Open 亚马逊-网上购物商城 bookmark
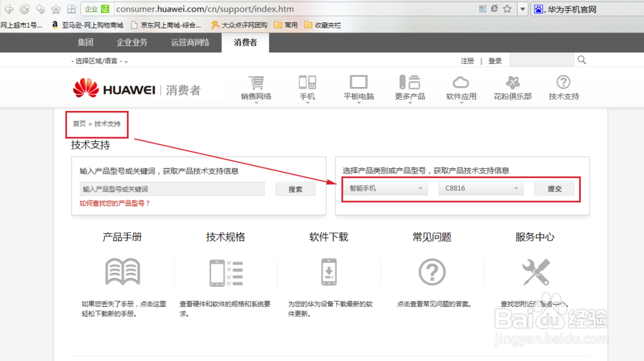Screen dimensions: 644x361 tap(87, 25)
